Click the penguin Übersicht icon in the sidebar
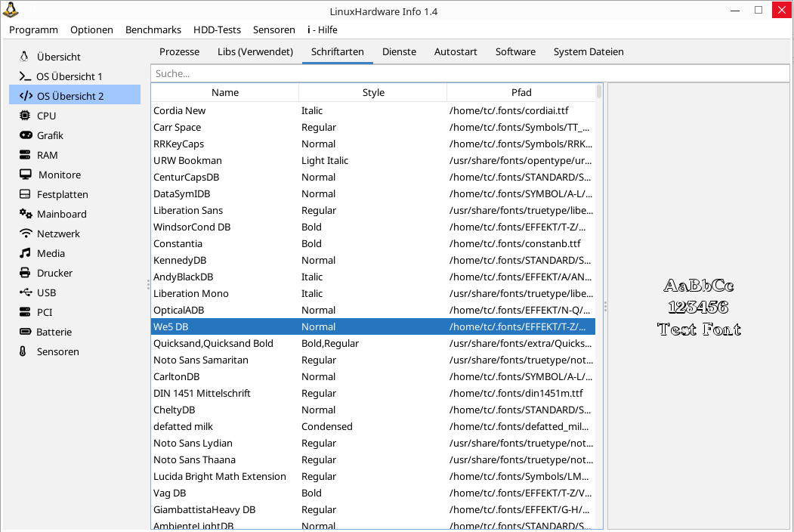 pyautogui.click(x=24, y=56)
